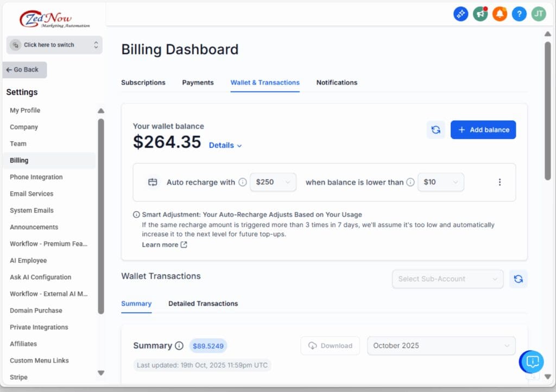
Task: Refresh the wallet balance
Action: (x=436, y=129)
